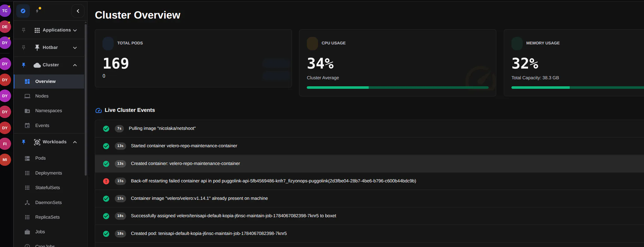Click the Nodes laptop icon
The image size is (644, 247).
click(27, 96)
